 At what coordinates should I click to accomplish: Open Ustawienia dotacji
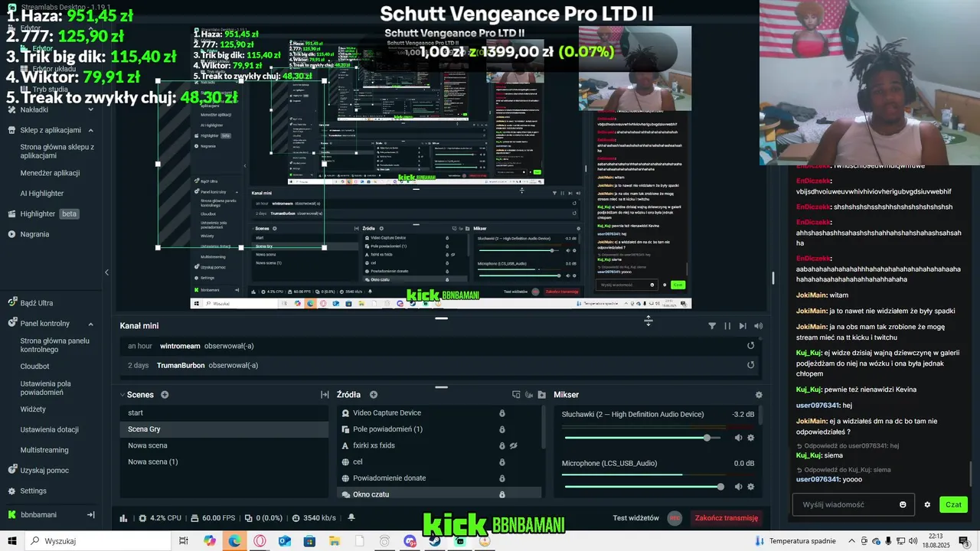point(49,430)
